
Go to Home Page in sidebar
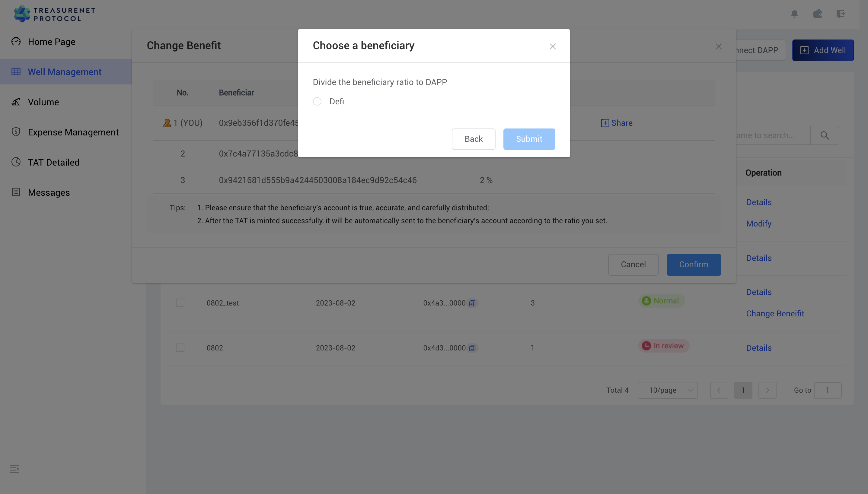(52, 42)
